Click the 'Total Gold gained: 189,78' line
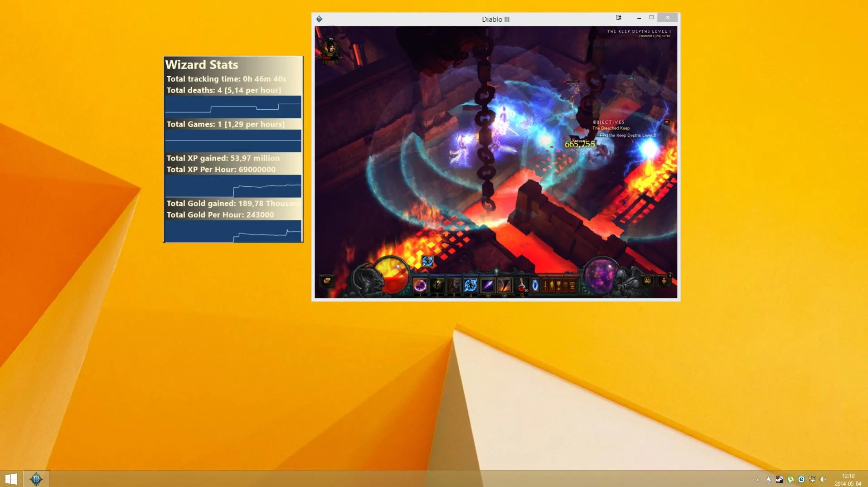This screenshot has height=487, width=868. pos(233,204)
